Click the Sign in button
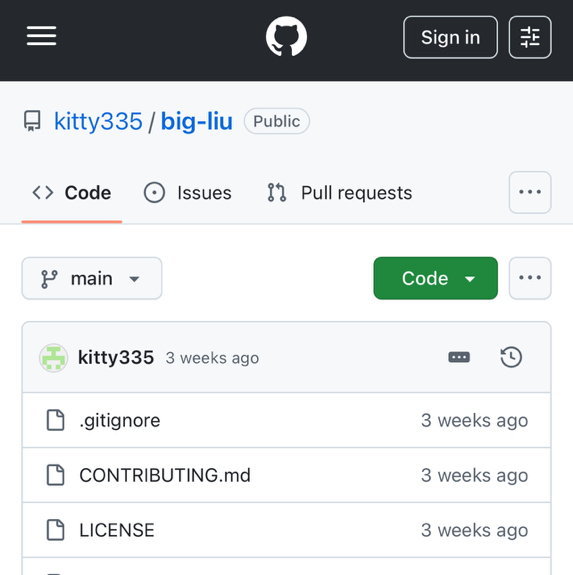 click(450, 37)
